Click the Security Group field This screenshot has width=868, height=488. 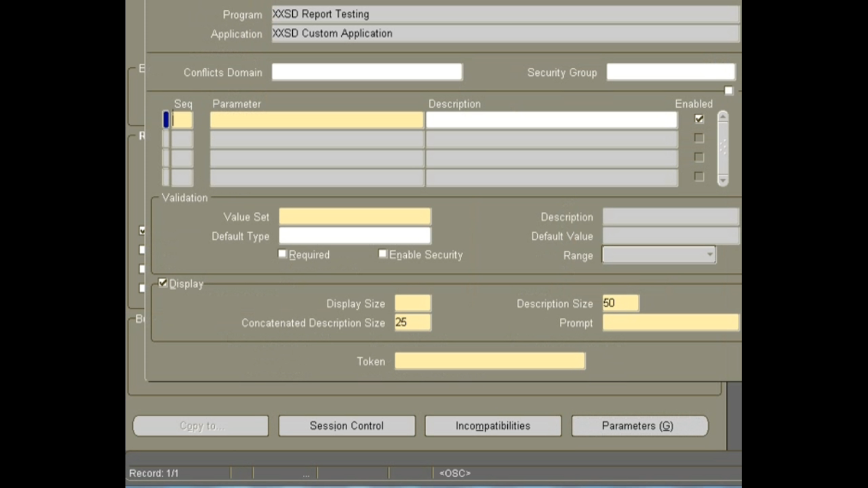(671, 72)
